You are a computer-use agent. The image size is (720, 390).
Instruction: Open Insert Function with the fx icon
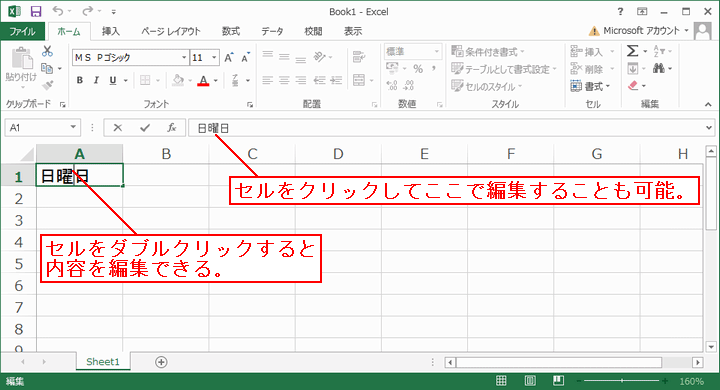171,128
